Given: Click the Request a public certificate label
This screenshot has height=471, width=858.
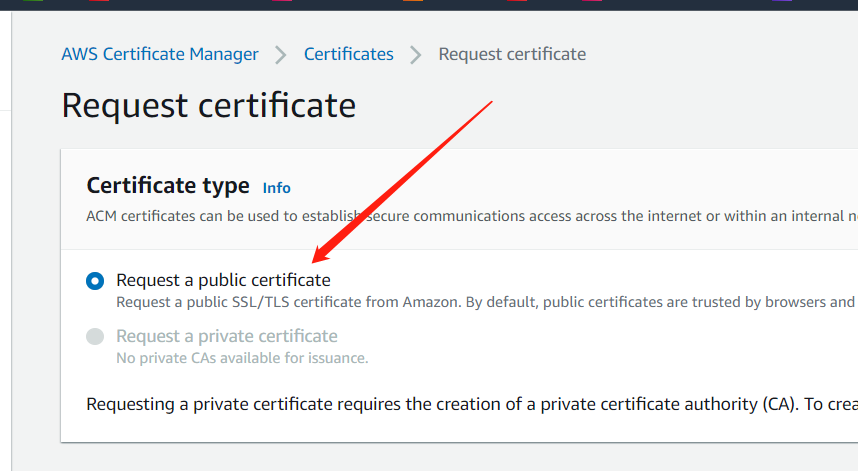Looking at the screenshot, I should pos(223,280).
